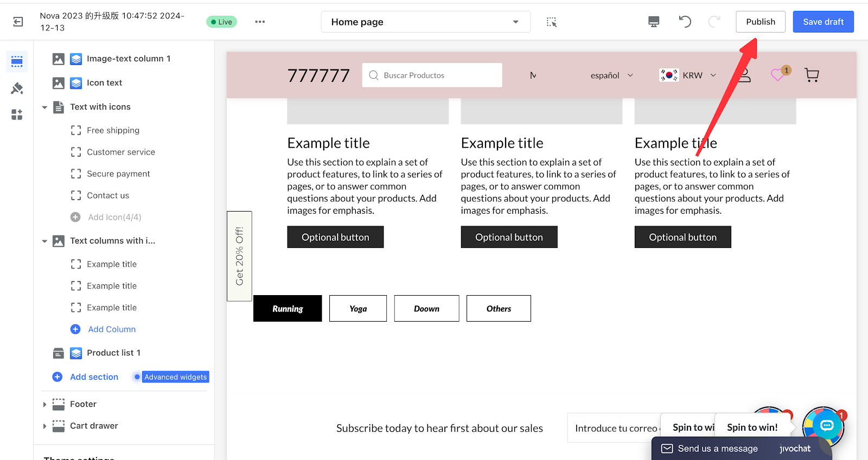Viewport: 868px width, 460px height.
Task: Select the Yoga tab
Action: pos(358,309)
